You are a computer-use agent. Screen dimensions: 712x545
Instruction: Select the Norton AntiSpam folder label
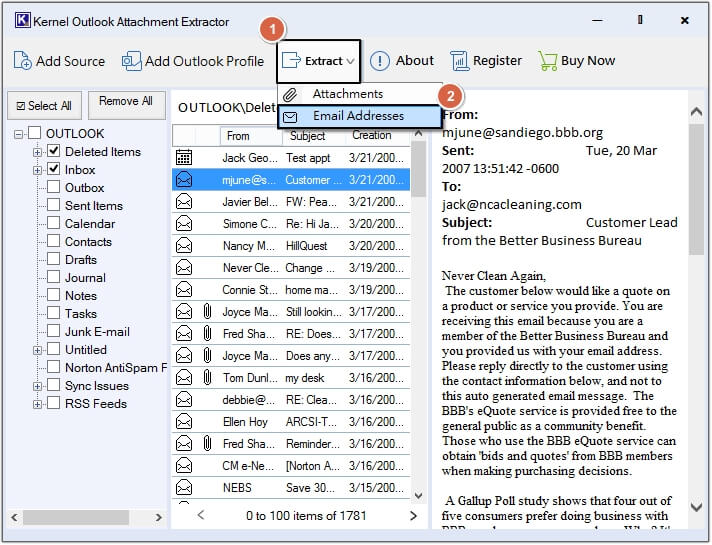click(116, 367)
